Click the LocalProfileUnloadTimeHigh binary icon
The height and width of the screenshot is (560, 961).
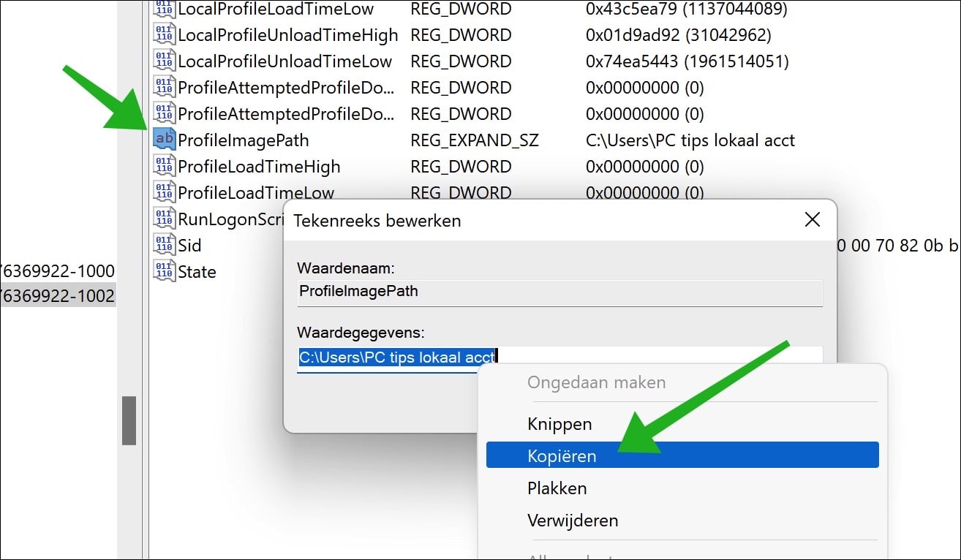tap(164, 34)
